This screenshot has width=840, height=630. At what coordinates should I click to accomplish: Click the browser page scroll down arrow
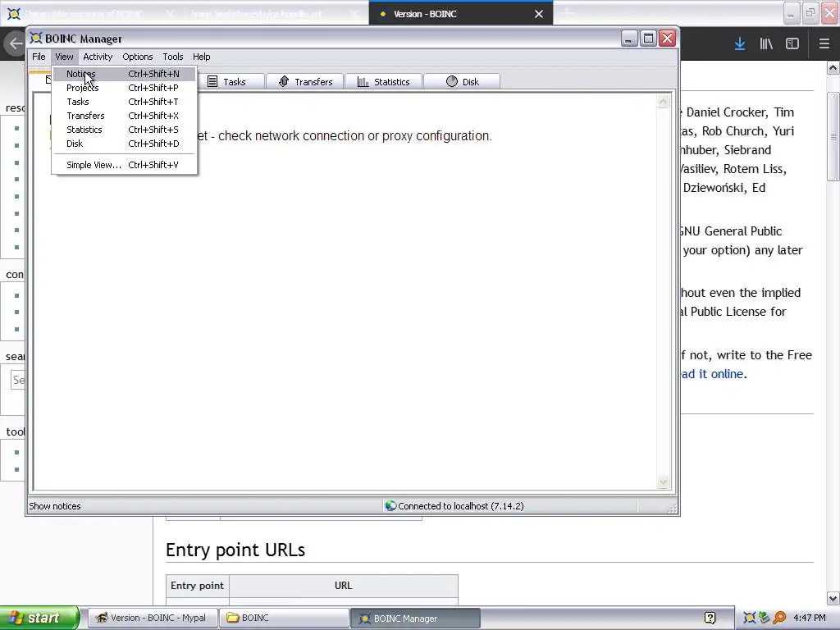tap(833, 598)
